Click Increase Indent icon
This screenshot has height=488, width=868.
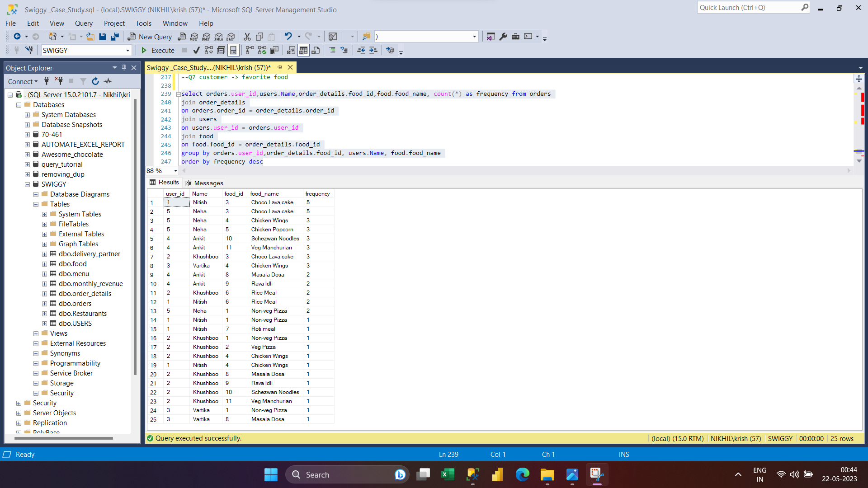click(x=373, y=50)
